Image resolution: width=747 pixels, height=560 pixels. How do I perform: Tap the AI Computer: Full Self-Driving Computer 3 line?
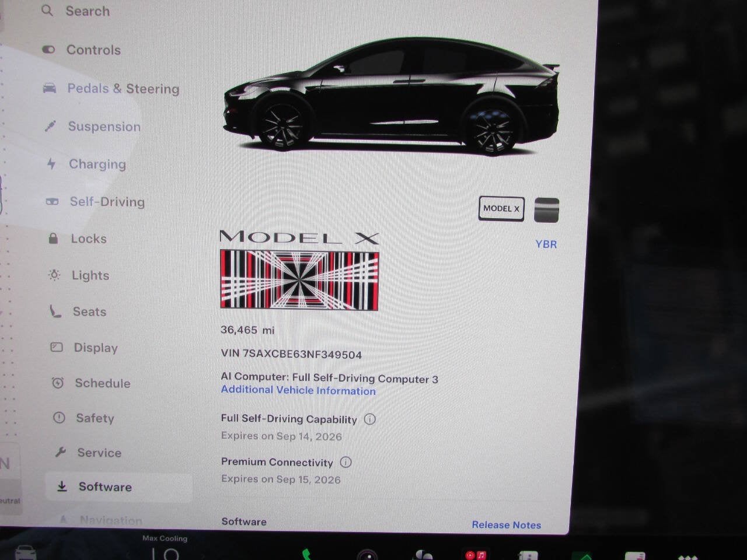330,378
